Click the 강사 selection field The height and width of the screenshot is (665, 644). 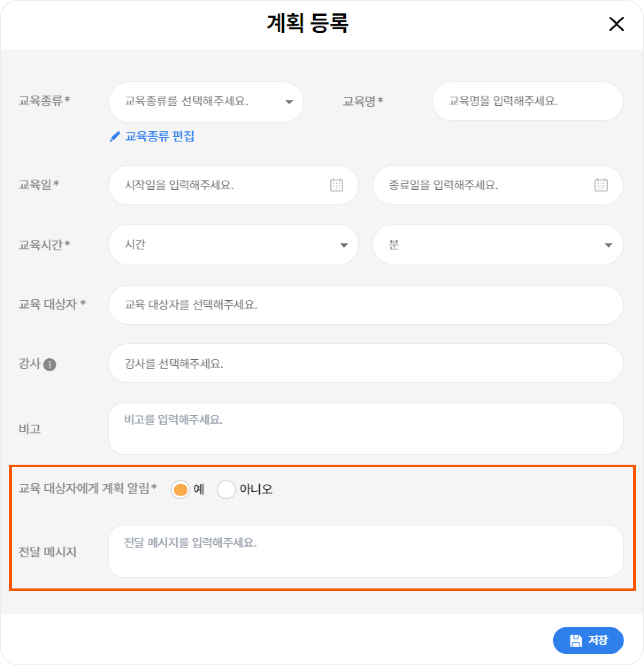366,363
